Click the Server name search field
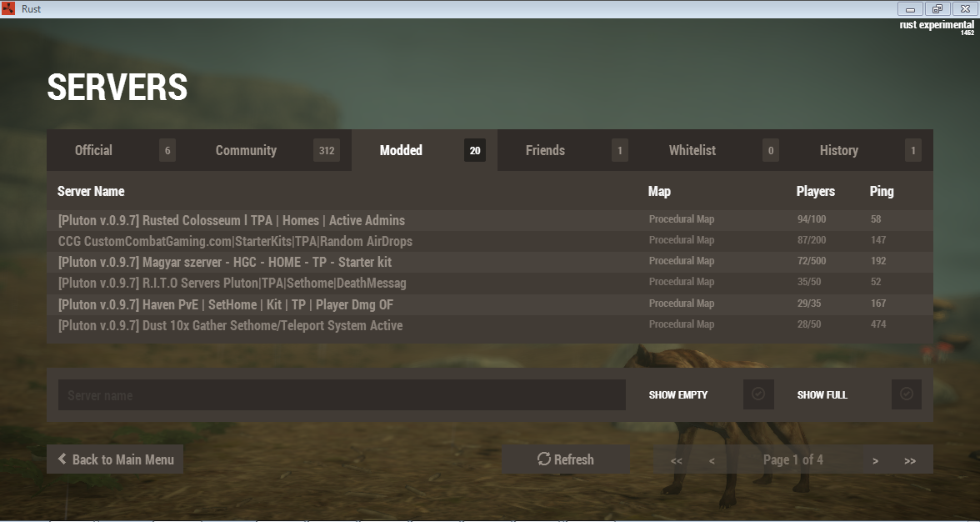This screenshot has height=522, width=980. pos(342,395)
